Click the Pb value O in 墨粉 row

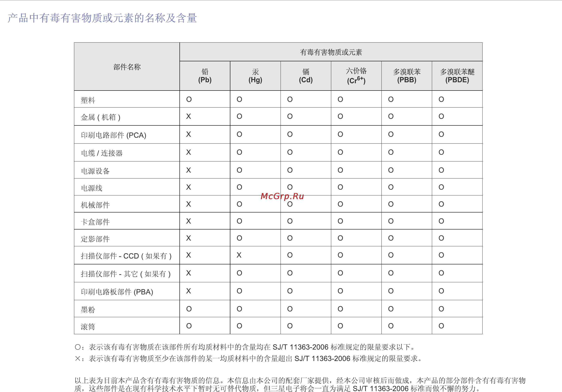tap(189, 309)
